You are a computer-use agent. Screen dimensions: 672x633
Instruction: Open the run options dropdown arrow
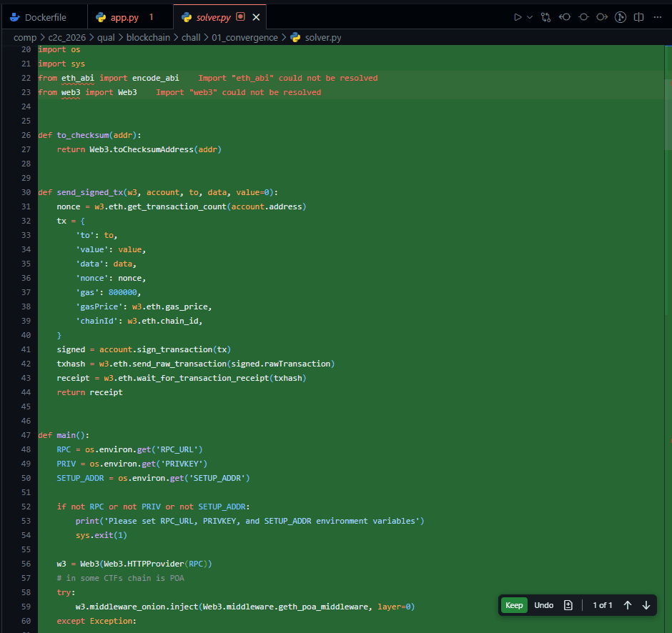tap(530, 16)
